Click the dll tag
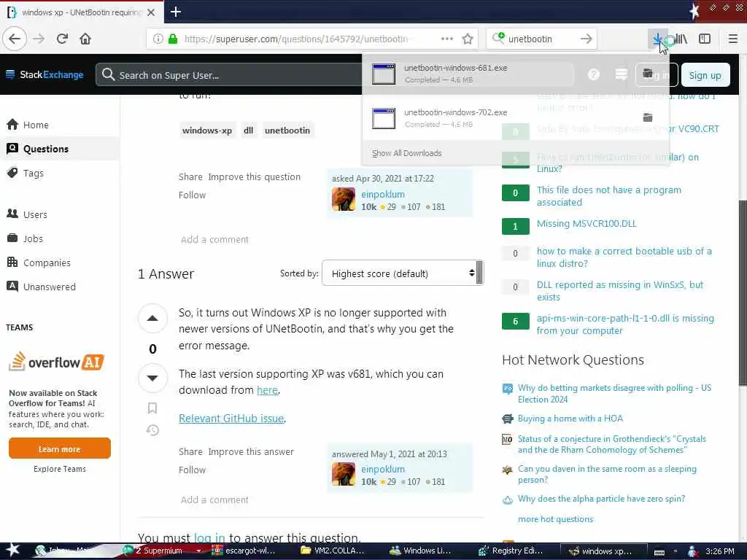The width and height of the screenshot is (747, 560). pyautogui.click(x=248, y=131)
